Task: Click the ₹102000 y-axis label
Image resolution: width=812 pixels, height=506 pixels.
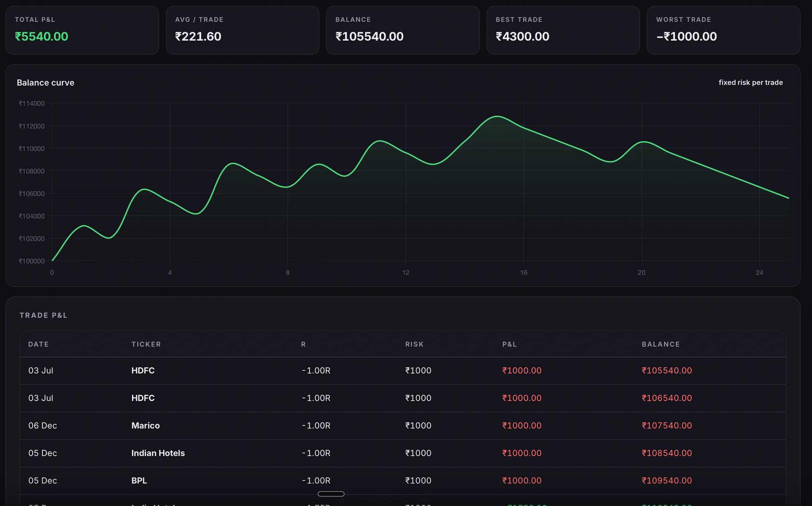Action: [32, 239]
